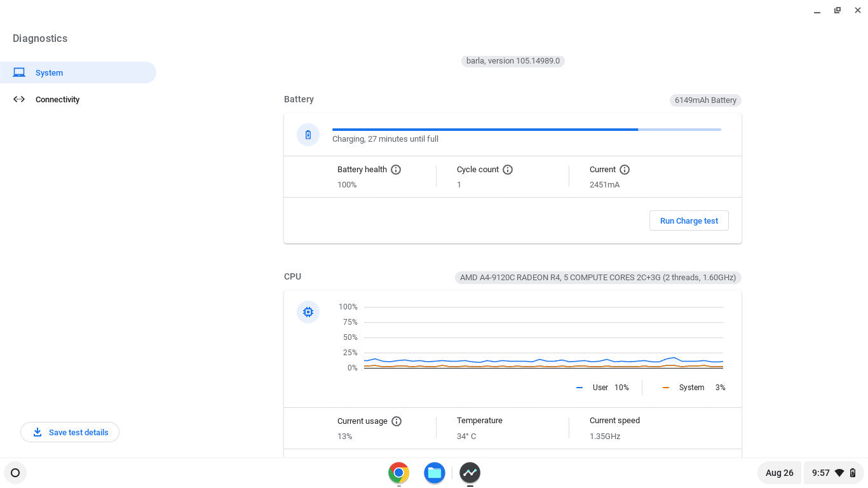Click the Diagnostics app icon in shelf
The height and width of the screenshot is (488, 868).
point(470,473)
